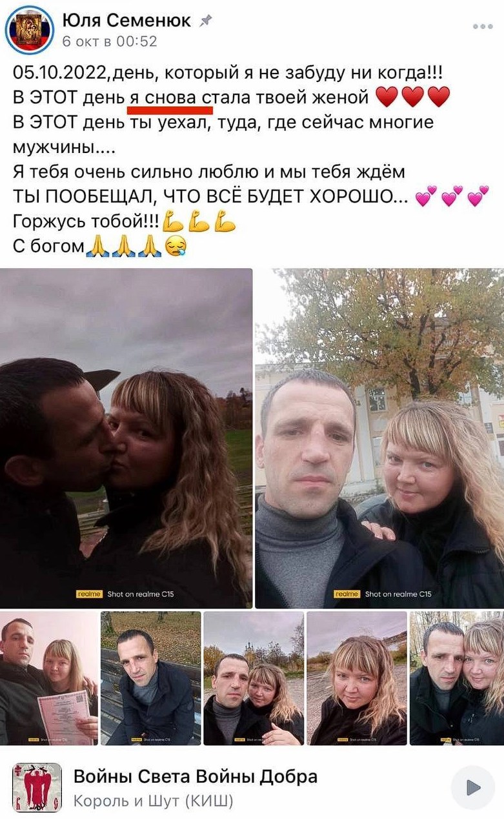Open the album cover of the audio track
Viewport: 504px width, 819px height.
coord(37,787)
